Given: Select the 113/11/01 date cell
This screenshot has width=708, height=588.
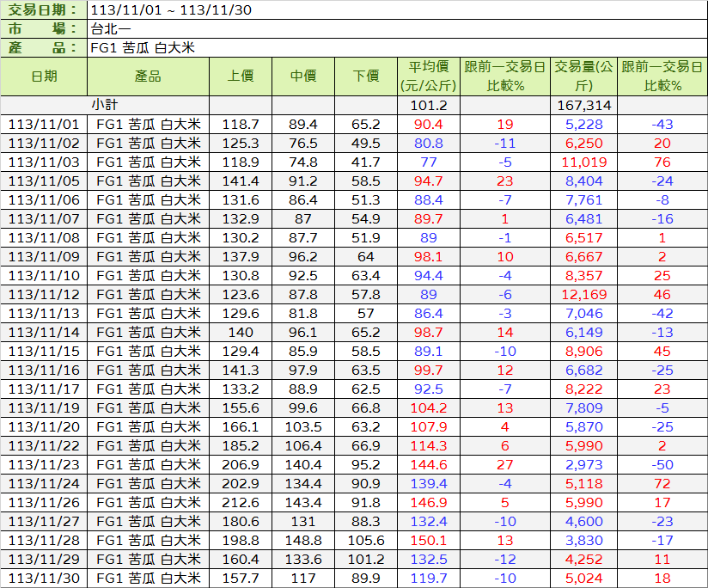Looking at the screenshot, I should coord(44,124).
